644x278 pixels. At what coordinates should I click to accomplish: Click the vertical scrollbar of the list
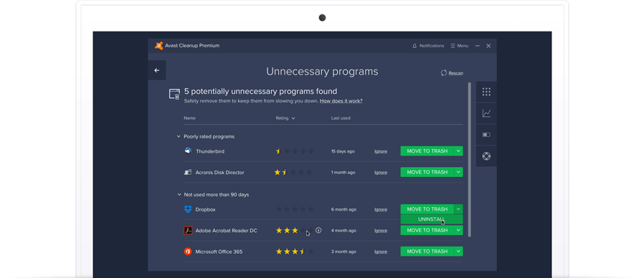click(470, 159)
